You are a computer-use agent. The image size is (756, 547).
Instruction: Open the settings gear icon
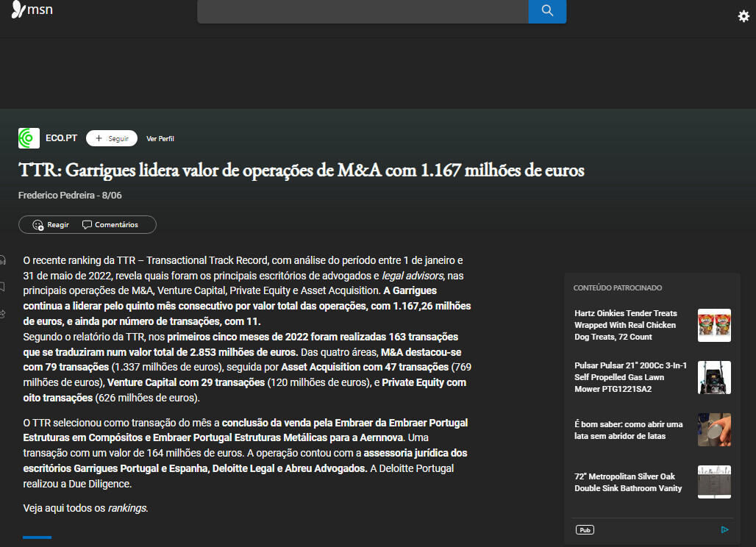[x=743, y=16]
